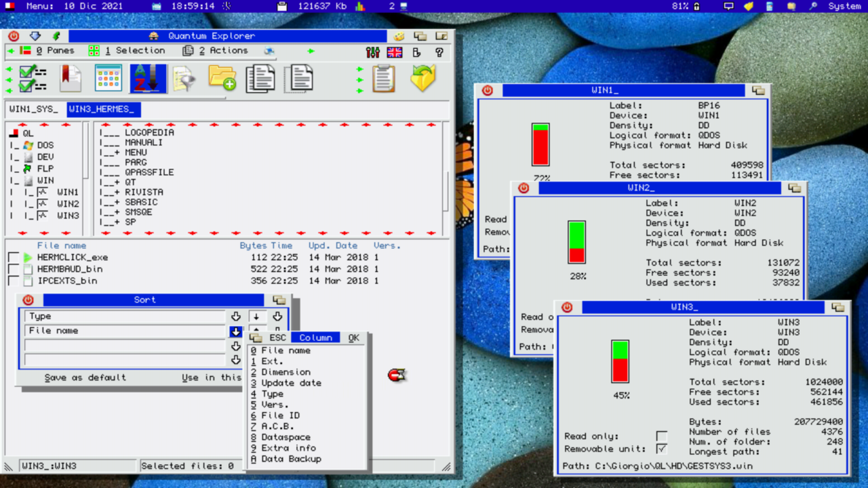Image resolution: width=868 pixels, height=488 pixels.
Task: Open the 0 Panes menu
Action: coord(54,51)
